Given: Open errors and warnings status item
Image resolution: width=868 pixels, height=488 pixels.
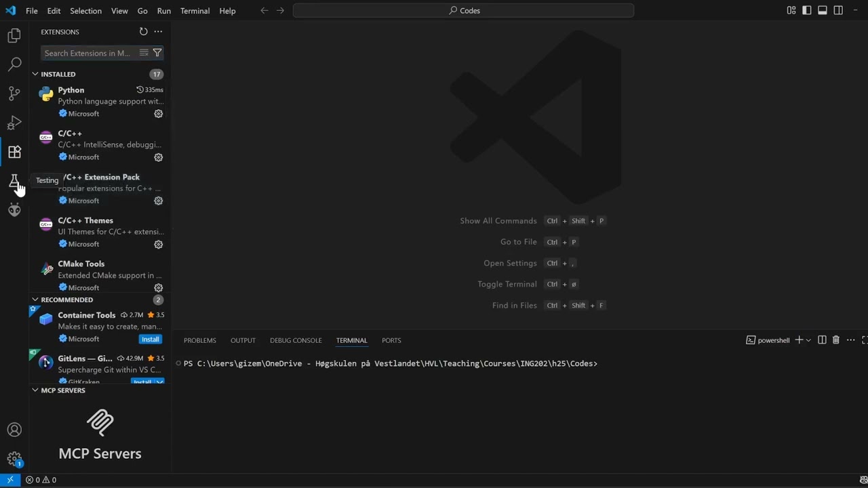Looking at the screenshot, I should point(41,480).
